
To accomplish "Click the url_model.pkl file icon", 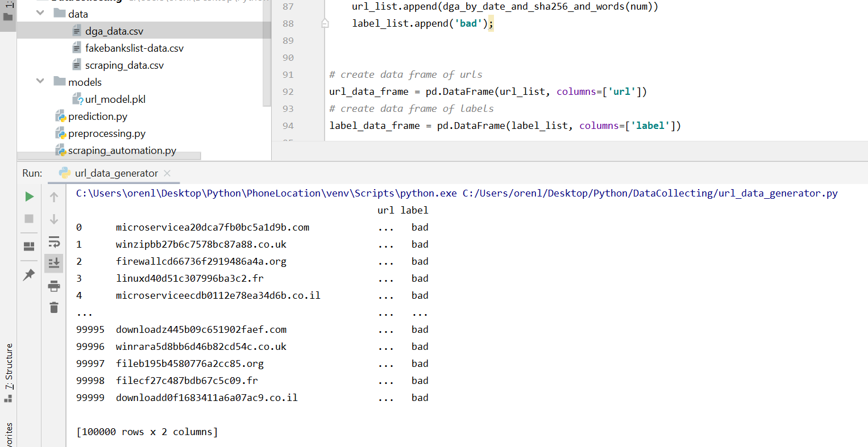I will tap(77, 99).
